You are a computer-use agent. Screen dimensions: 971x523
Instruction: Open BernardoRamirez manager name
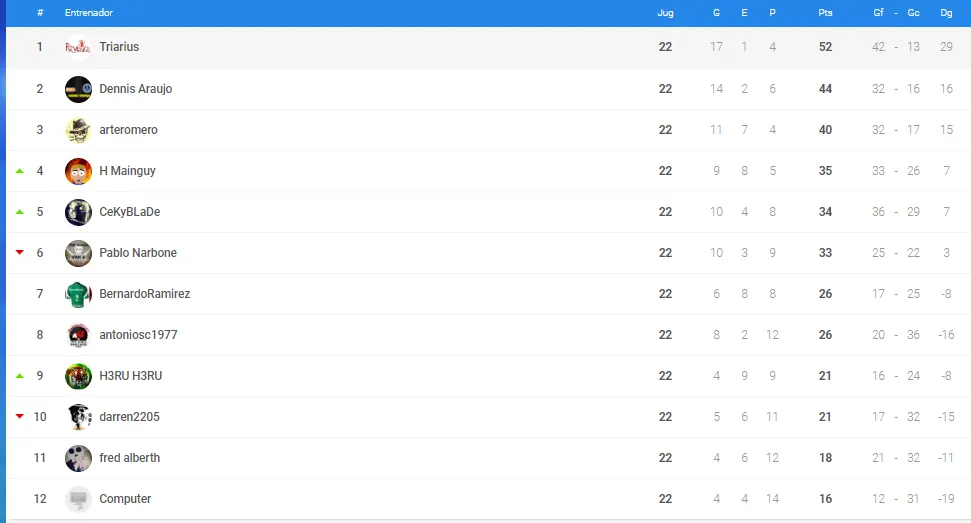[144, 294]
